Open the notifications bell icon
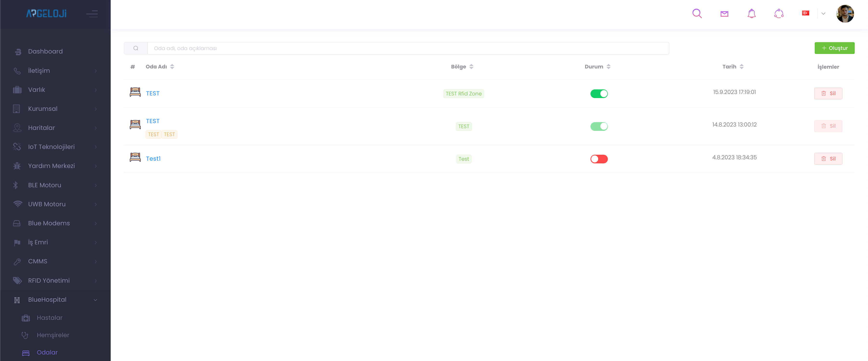Image resolution: width=868 pixels, height=361 pixels. pos(751,13)
